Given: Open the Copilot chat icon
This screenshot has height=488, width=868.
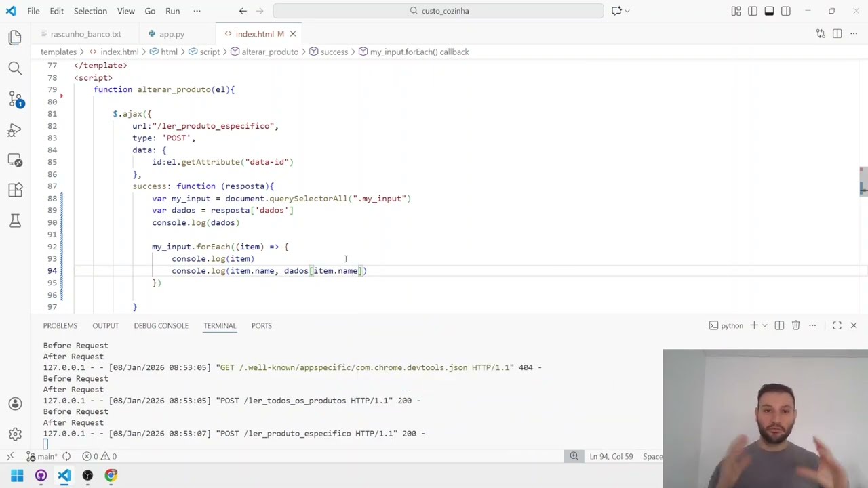Looking at the screenshot, I should click(x=616, y=11).
